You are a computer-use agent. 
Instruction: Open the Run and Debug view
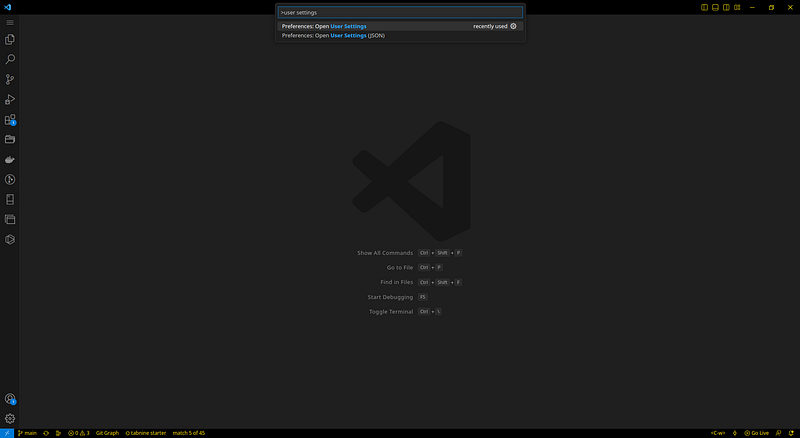10,100
